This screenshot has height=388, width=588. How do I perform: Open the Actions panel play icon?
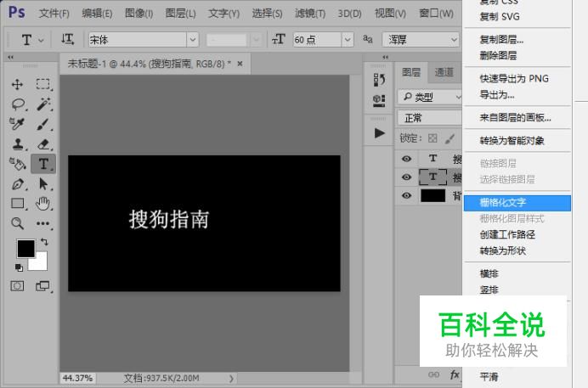(380, 133)
